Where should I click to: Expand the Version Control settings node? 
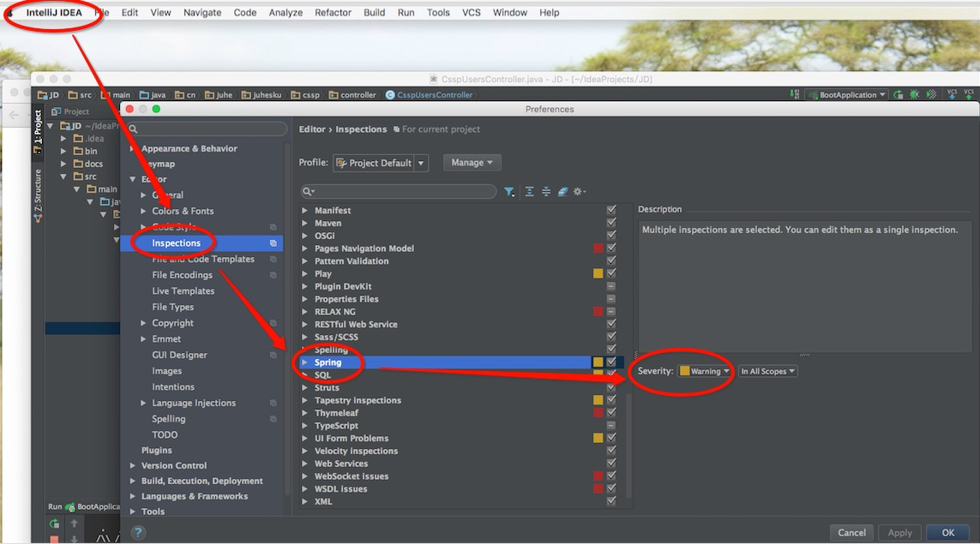pyautogui.click(x=133, y=465)
